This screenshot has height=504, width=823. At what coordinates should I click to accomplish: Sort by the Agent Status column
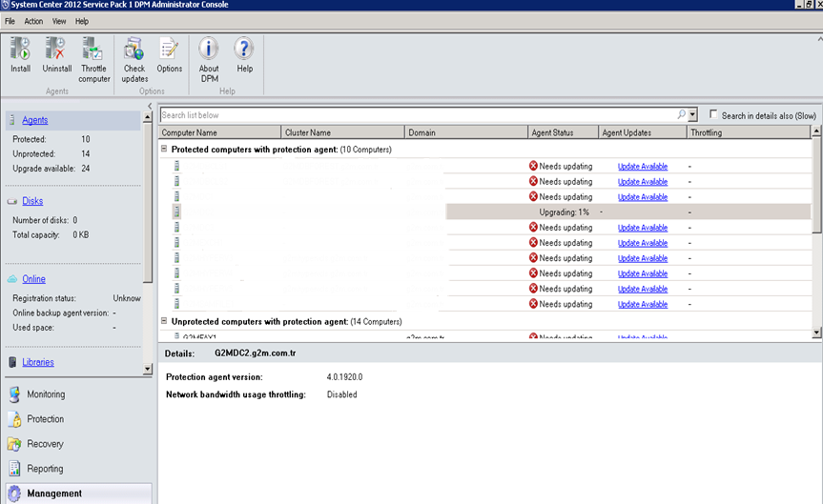(564, 132)
